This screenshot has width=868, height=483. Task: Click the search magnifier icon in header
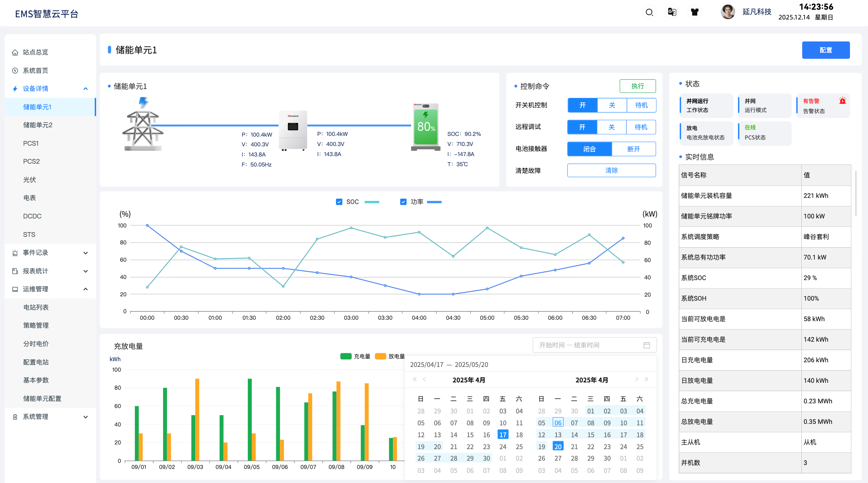coord(649,12)
